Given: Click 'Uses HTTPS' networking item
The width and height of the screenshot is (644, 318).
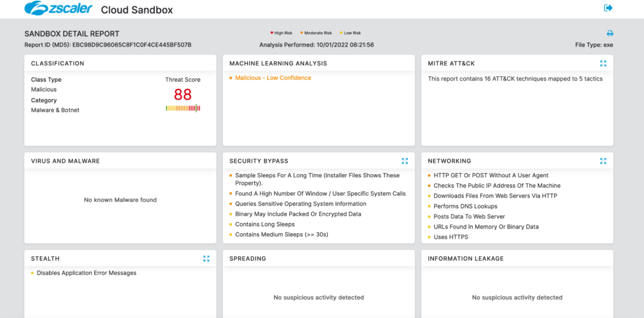Looking at the screenshot, I should 451,237.
